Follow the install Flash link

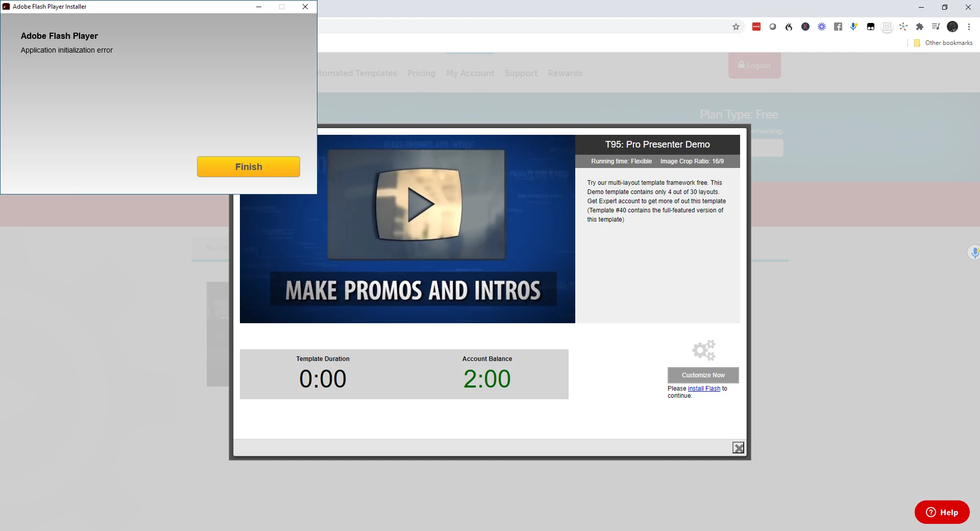click(x=704, y=389)
